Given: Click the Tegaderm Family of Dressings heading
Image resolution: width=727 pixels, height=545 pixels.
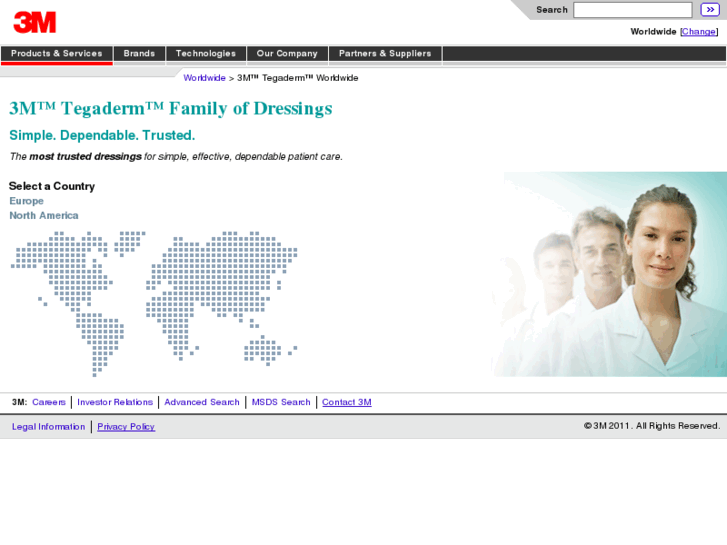Looking at the screenshot, I should [171, 109].
